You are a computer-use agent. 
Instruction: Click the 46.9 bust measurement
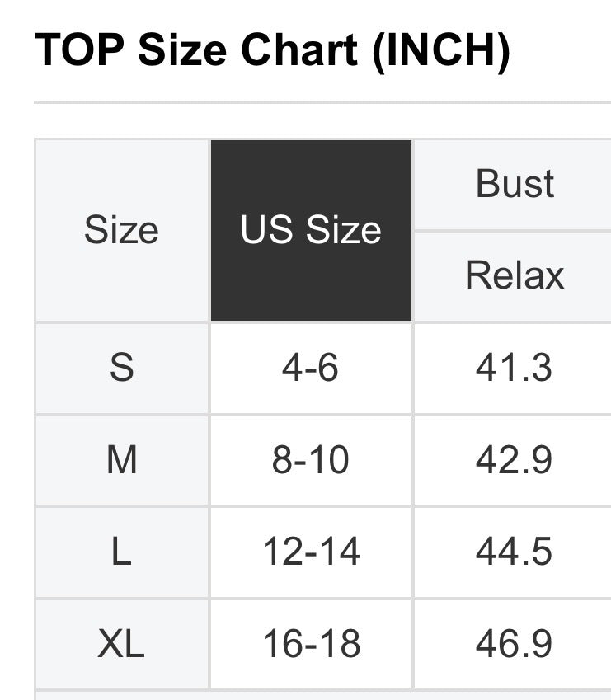[514, 644]
